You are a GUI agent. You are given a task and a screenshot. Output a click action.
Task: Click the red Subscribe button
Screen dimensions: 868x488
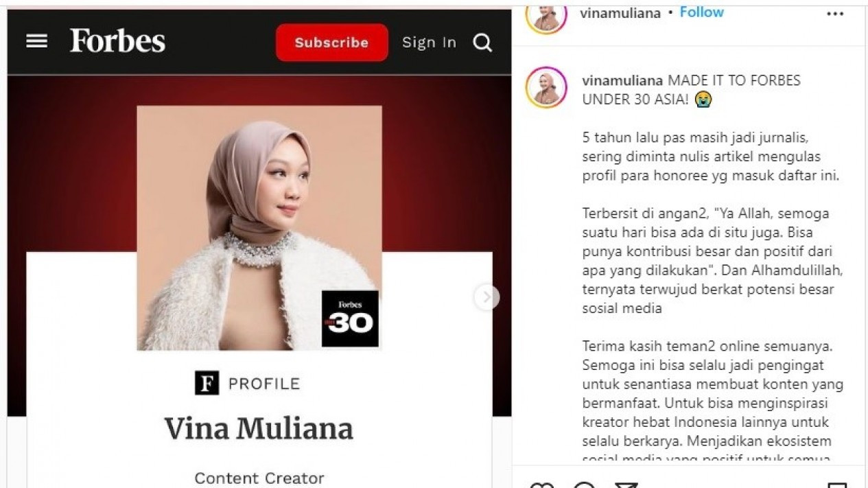(x=332, y=43)
